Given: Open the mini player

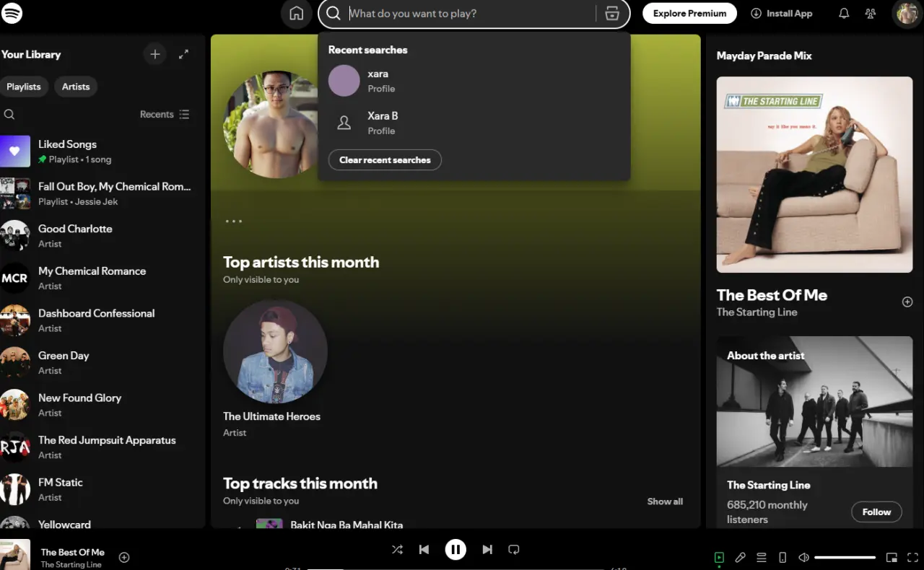Looking at the screenshot, I should coord(892,558).
